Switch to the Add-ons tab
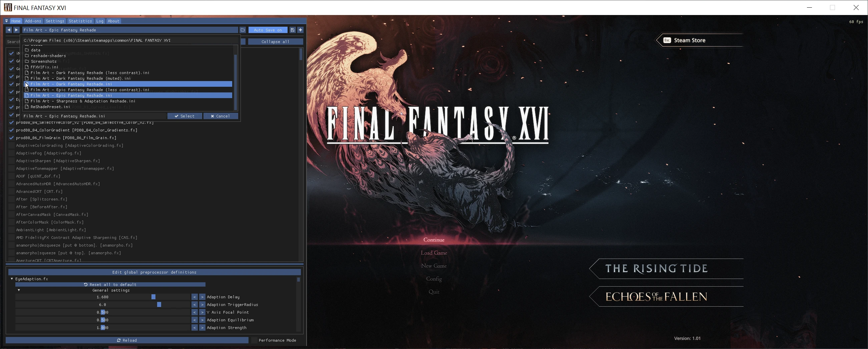The height and width of the screenshot is (349, 868). (33, 21)
